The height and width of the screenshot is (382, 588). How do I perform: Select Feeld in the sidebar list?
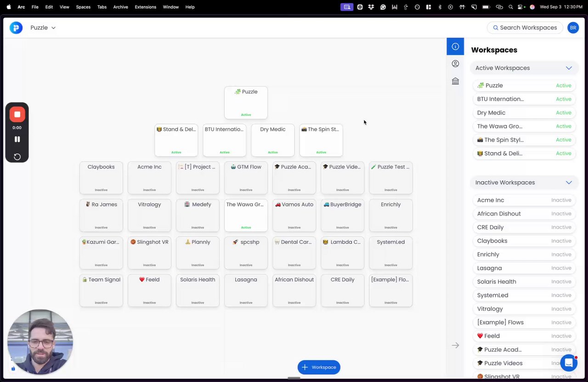coord(524,336)
